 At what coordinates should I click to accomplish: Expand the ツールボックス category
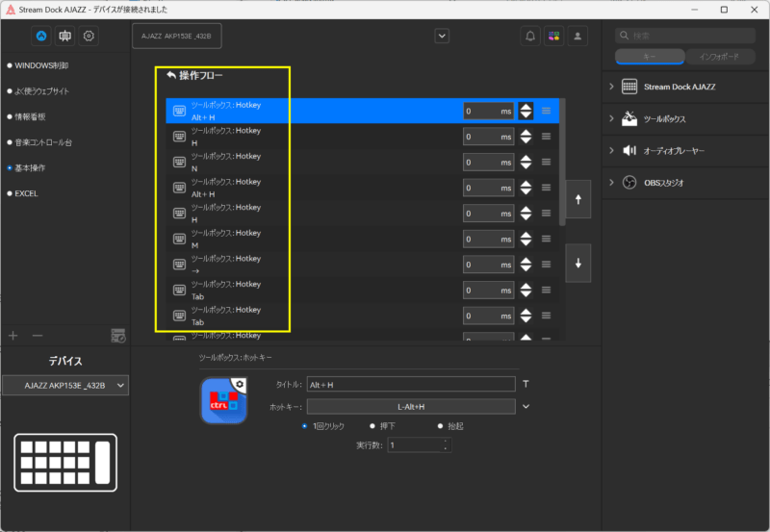pos(611,118)
